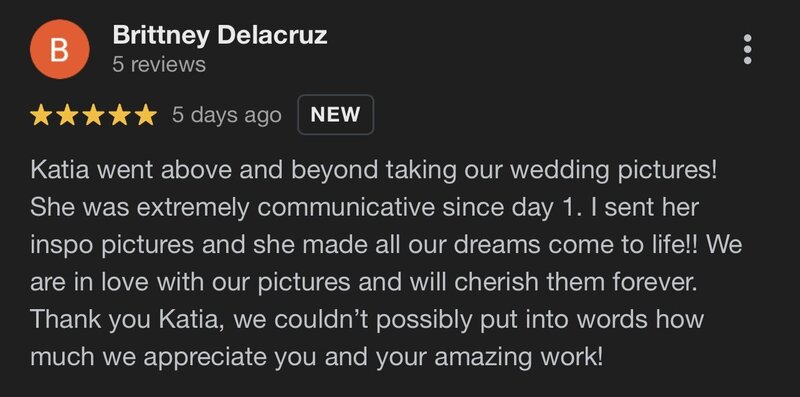
Task: Click the line starting "inspo pictures and she made"
Action: [x=386, y=245]
